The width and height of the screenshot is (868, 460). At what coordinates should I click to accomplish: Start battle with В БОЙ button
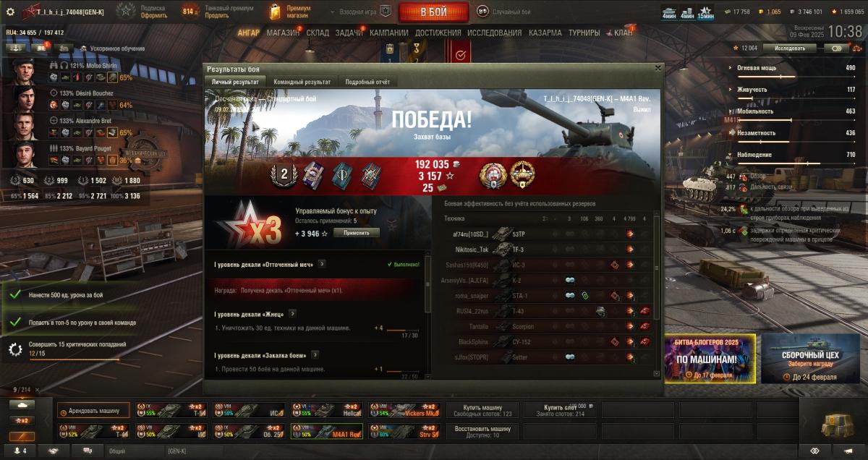tap(433, 12)
